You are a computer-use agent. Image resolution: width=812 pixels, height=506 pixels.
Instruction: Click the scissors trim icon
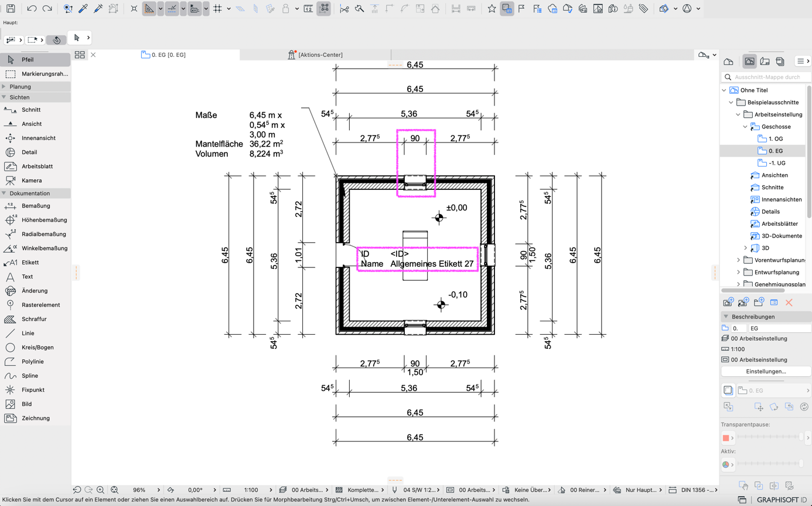click(x=344, y=9)
